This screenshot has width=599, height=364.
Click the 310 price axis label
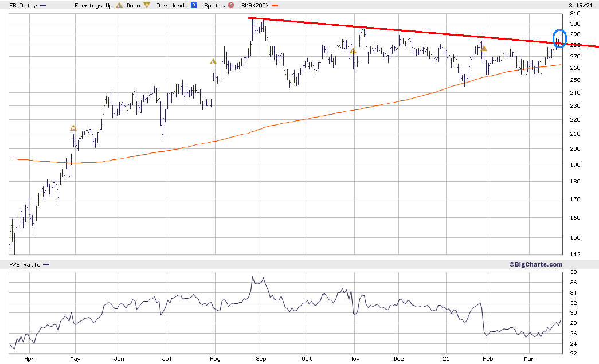click(x=575, y=14)
